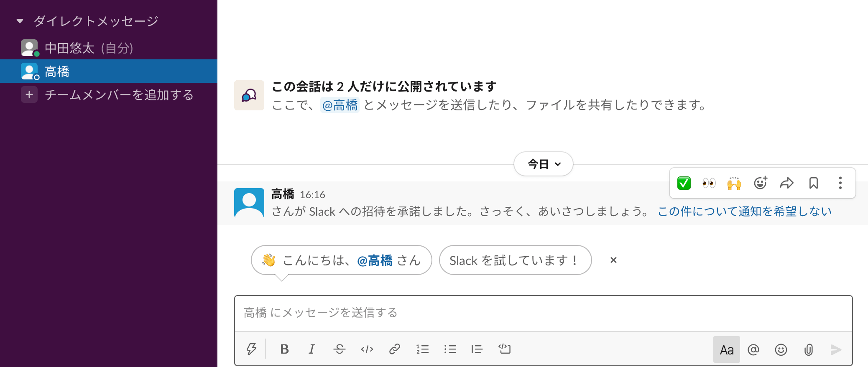The image size is (868, 367).
Task: Open チームメンバーを追加する
Action: click(119, 95)
